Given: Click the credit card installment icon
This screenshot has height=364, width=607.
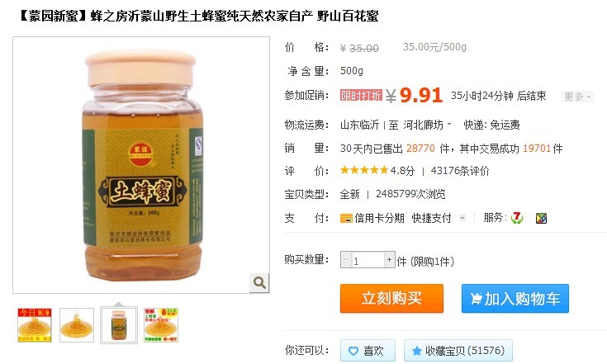Looking at the screenshot, I should (x=346, y=219).
